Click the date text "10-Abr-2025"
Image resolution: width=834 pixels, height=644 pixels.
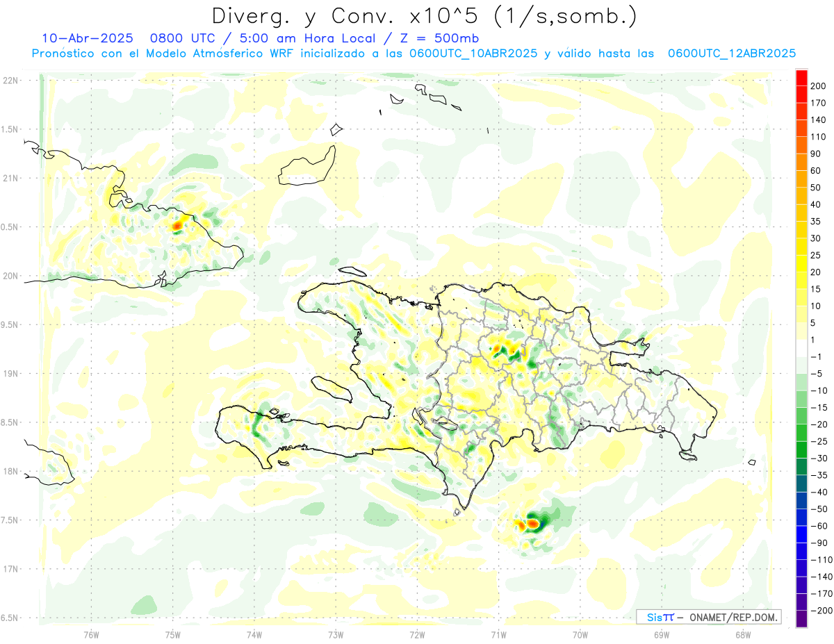click(x=87, y=38)
